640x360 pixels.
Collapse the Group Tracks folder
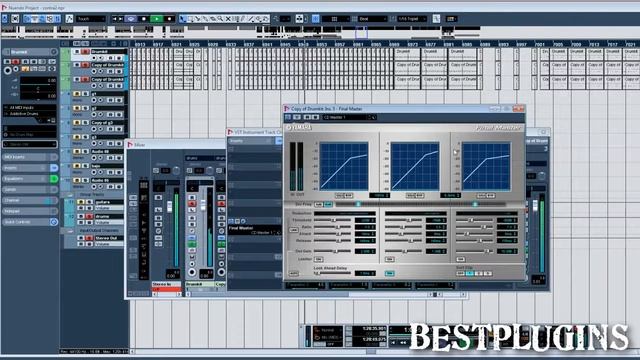(70, 195)
